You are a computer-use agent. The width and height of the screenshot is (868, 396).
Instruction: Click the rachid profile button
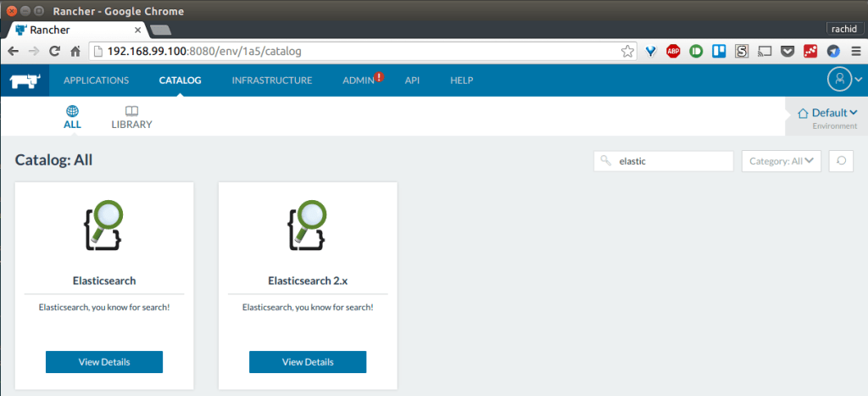(x=844, y=29)
